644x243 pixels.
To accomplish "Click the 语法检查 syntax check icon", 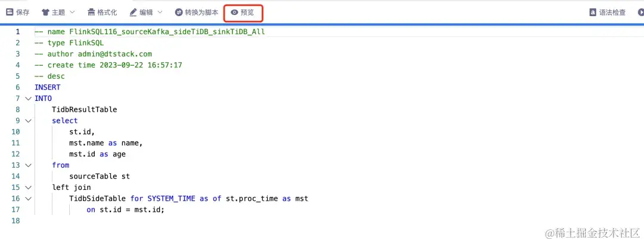I will [x=593, y=13].
